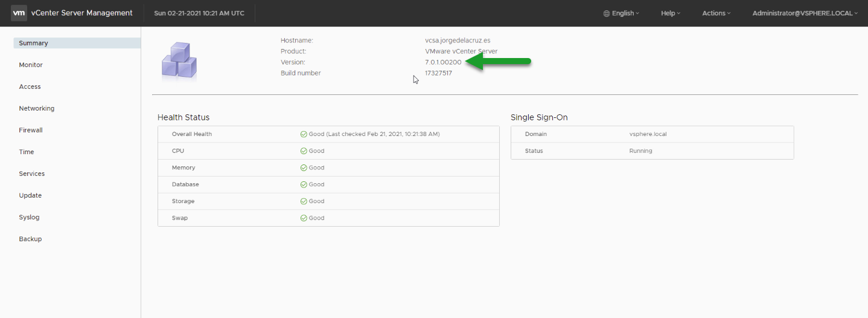Click build number value 17327517
The height and width of the screenshot is (318, 868).
tap(438, 73)
